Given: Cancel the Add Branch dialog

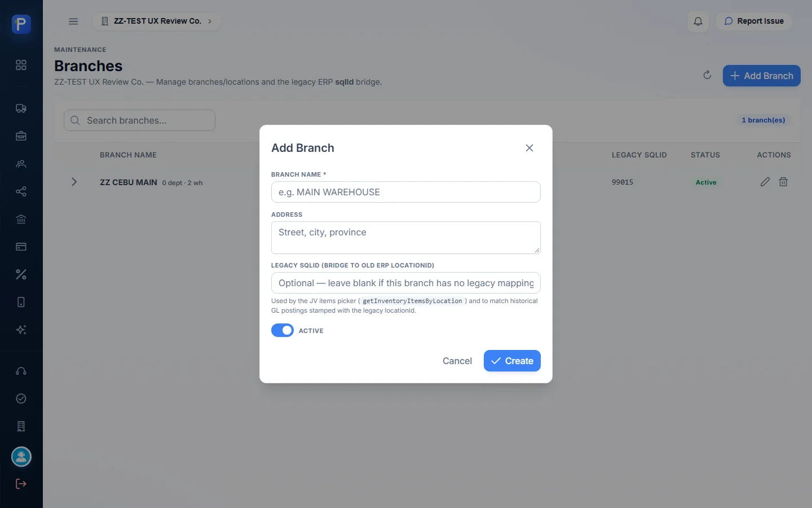Looking at the screenshot, I should pyautogui.click(x=457, y=361).
